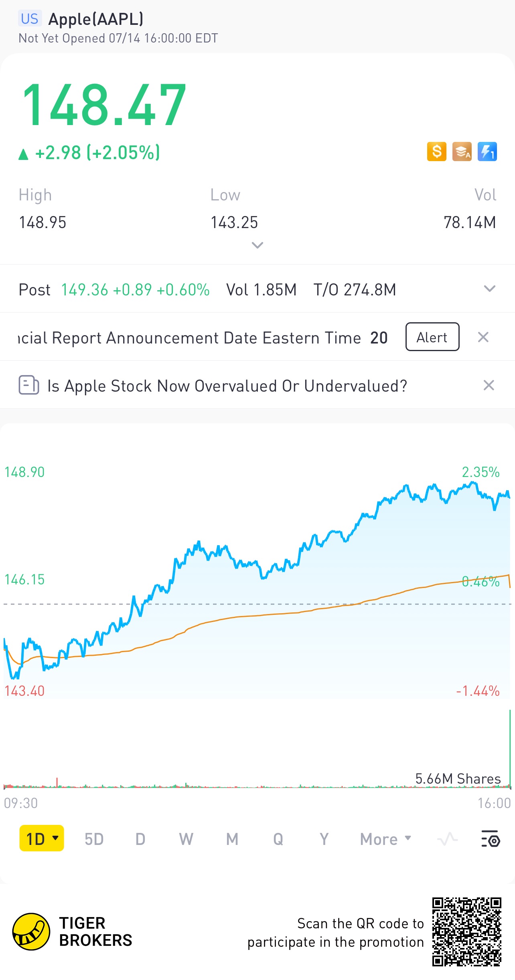Viewport: 515px width, 980px height.
Task: Tap the Tiger Brokers logo
Action: pyautogui.click(x=31, y=932)
